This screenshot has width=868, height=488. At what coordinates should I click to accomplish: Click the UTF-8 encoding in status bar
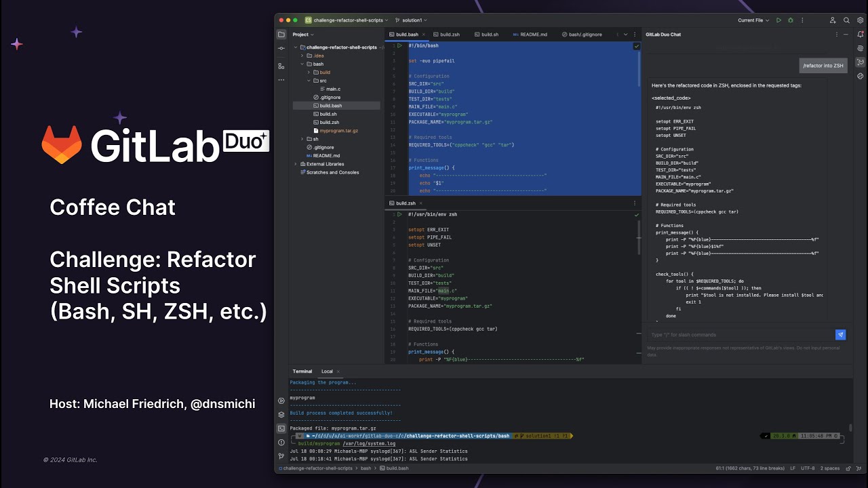[808, 468]
